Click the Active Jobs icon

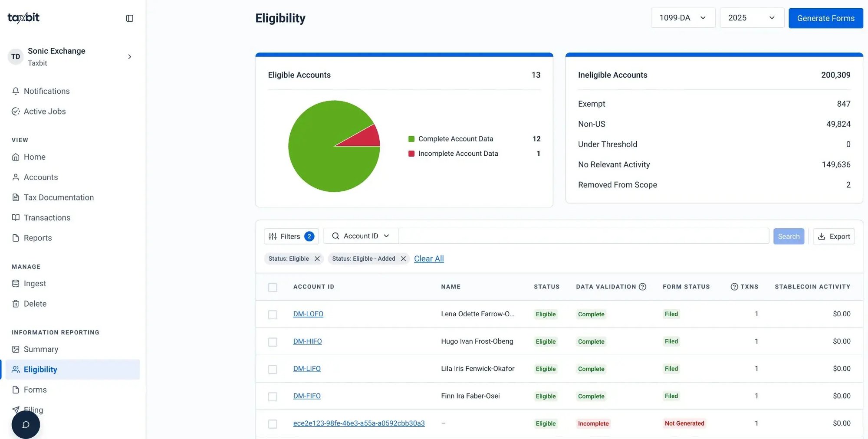point(16,111)
